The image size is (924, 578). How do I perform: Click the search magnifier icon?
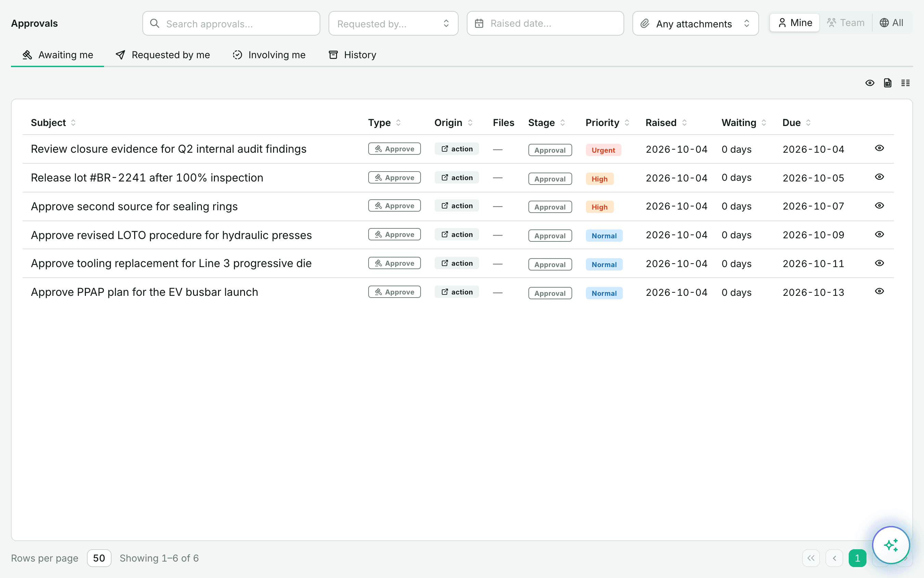tap(155, 23)
